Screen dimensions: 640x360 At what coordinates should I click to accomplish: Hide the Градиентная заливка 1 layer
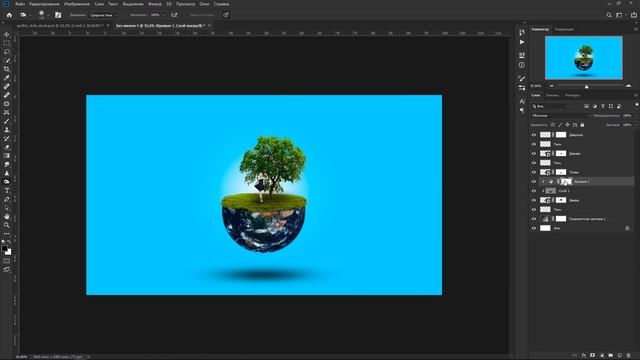[533, 219]
